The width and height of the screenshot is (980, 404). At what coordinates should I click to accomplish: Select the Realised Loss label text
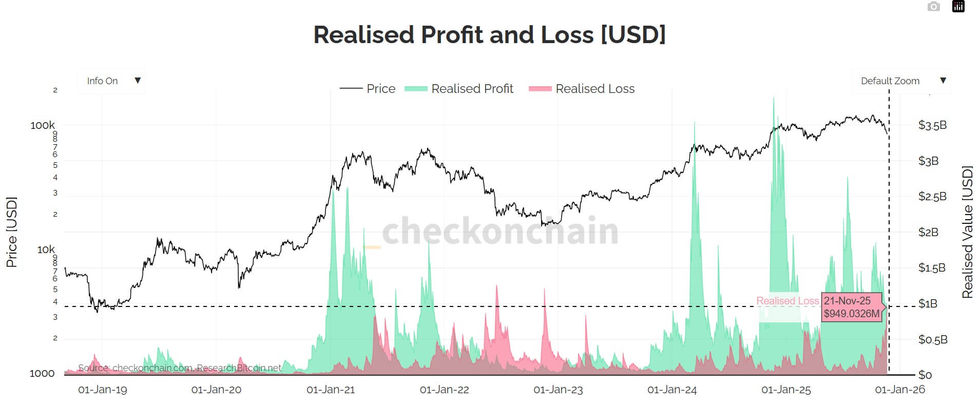787,301
